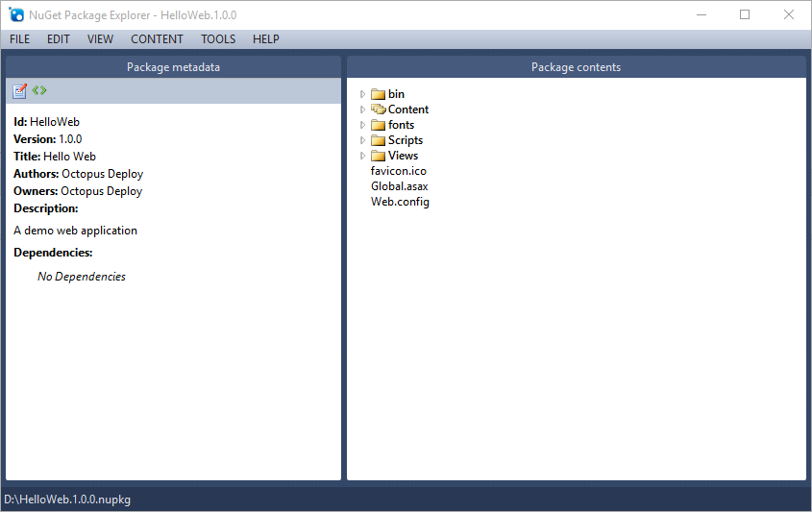This screenshot has height=512, width=812.
Task: Select the favicon.ico file
Action: point(399,171)
